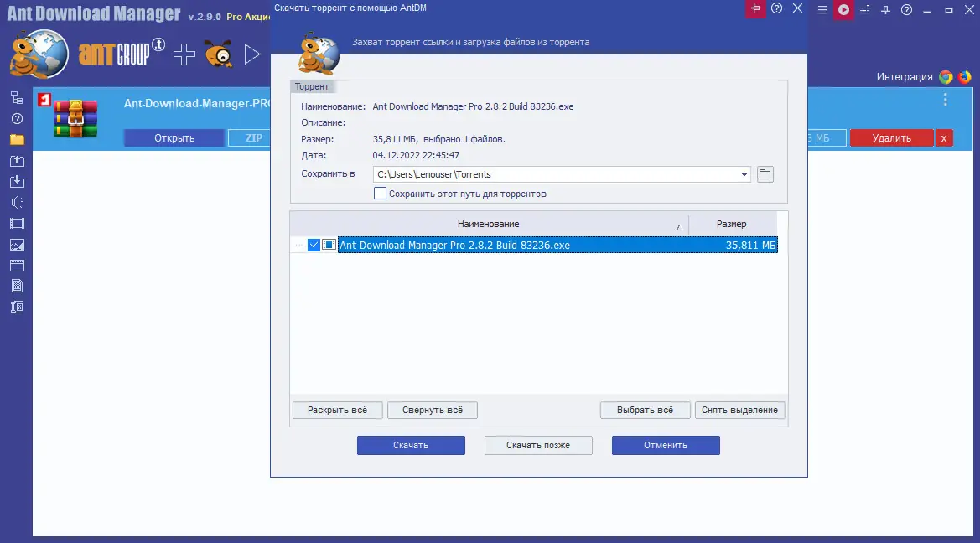Screen dimensions: 980x543
Task: Toggle the pin window on top icon
Action: tap(887, 10)
